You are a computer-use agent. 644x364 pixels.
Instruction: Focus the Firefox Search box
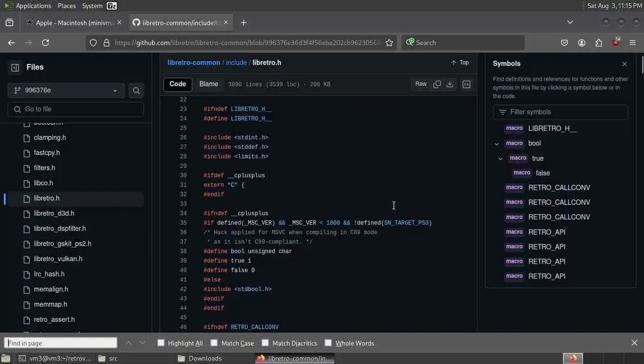point(463,43)
